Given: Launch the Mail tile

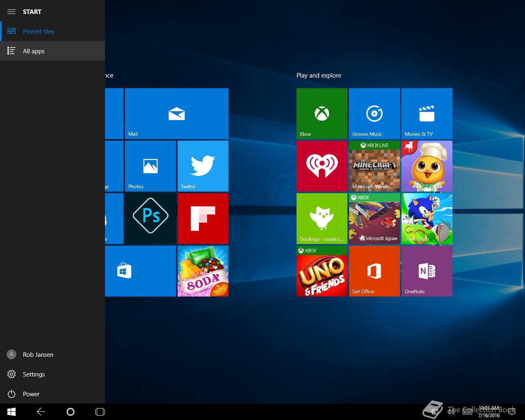Looking at the screenshot, I should [x=177, y=114].
